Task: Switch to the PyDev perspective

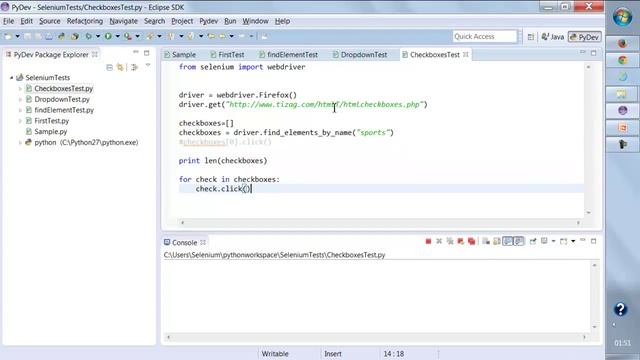Action: pyautogui.click(x=584, y=37)
